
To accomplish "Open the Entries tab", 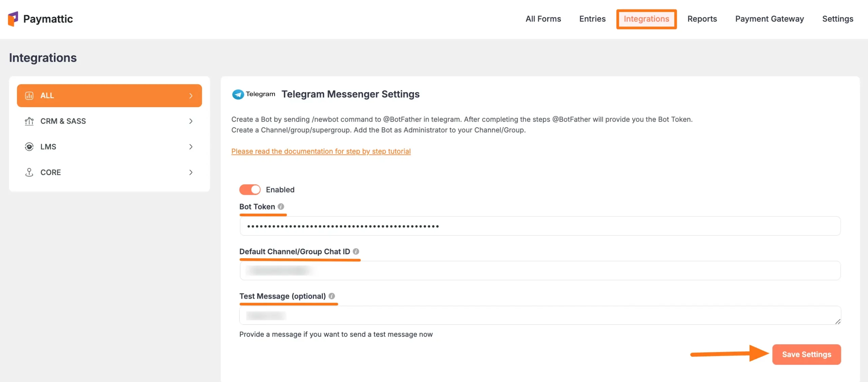I will [592, 19].
